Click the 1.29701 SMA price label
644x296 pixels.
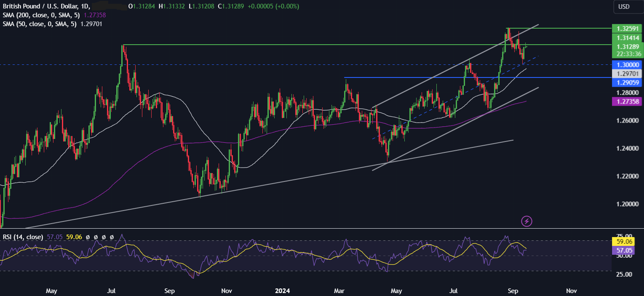(x=628, y=73)
